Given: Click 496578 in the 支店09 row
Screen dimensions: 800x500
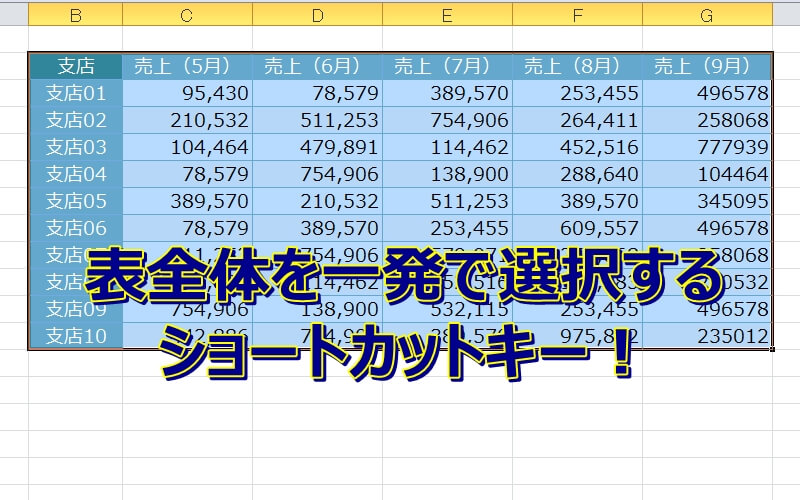Looking at the screenshot, I should pos(707,309).
